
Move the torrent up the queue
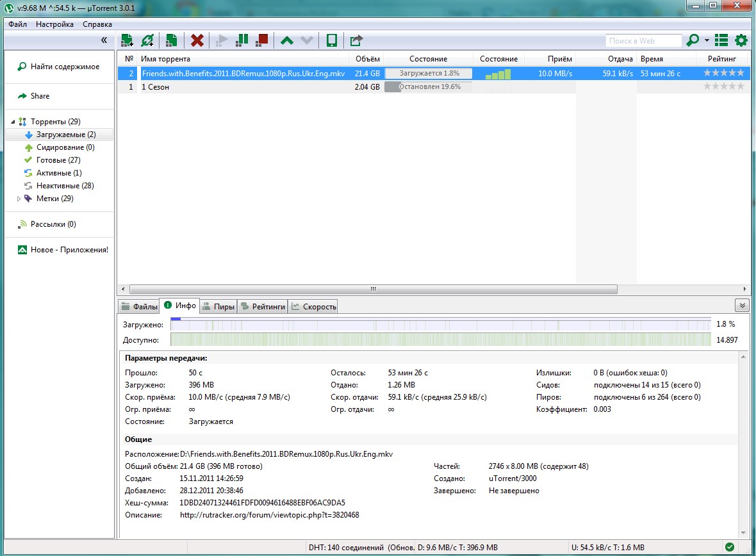[287, 40]
